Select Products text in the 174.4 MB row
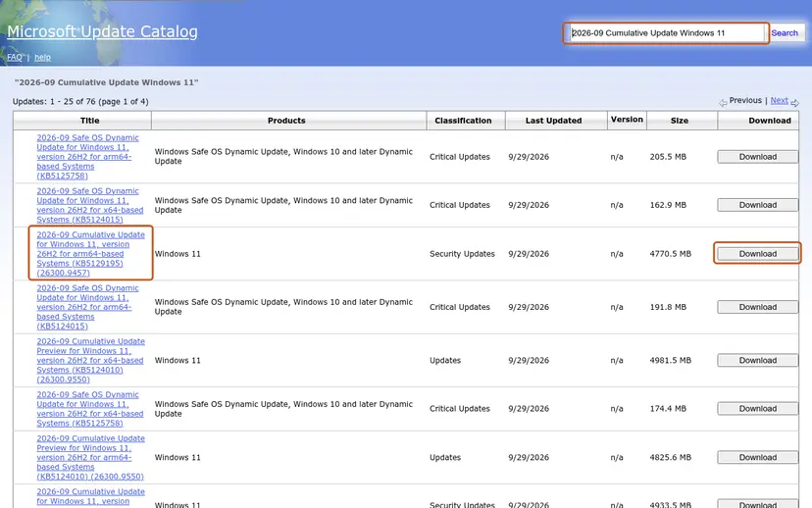The image size is (812, 508). [x=283, y=409]
